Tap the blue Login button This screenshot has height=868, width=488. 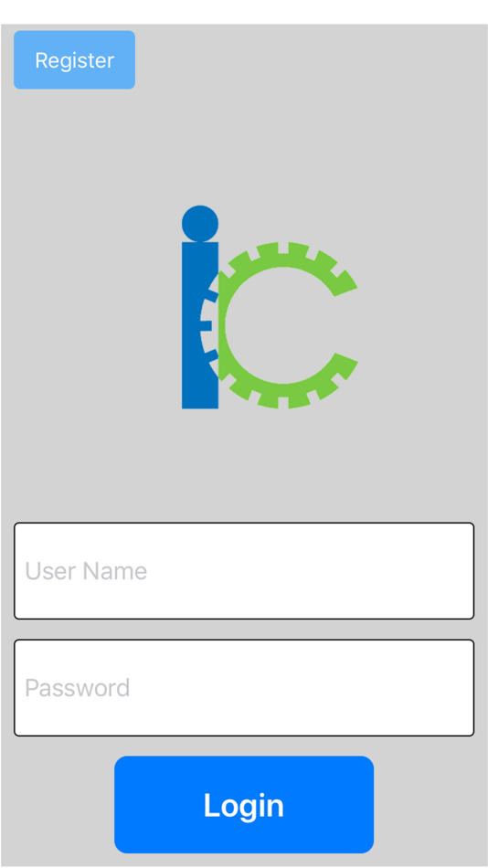(x=244, y=804)
